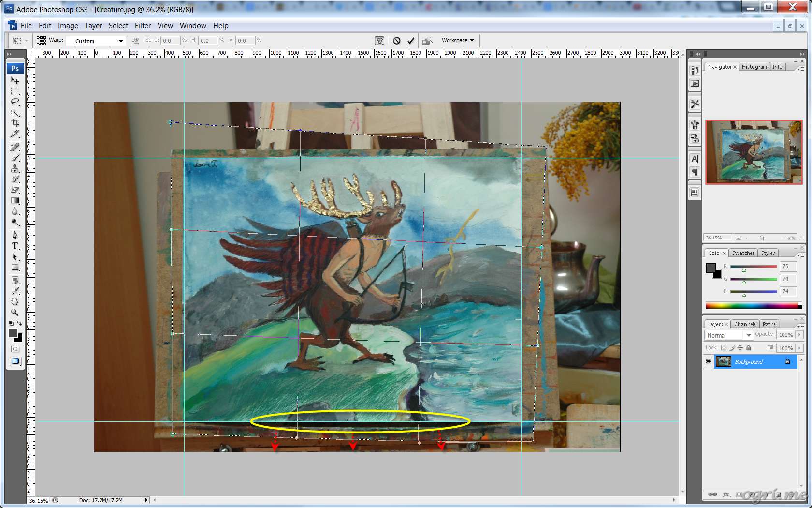This screenshot has height=508, width=812.
Task: Cancel the transform with the no-entry icon
Action: click(397, 41)
